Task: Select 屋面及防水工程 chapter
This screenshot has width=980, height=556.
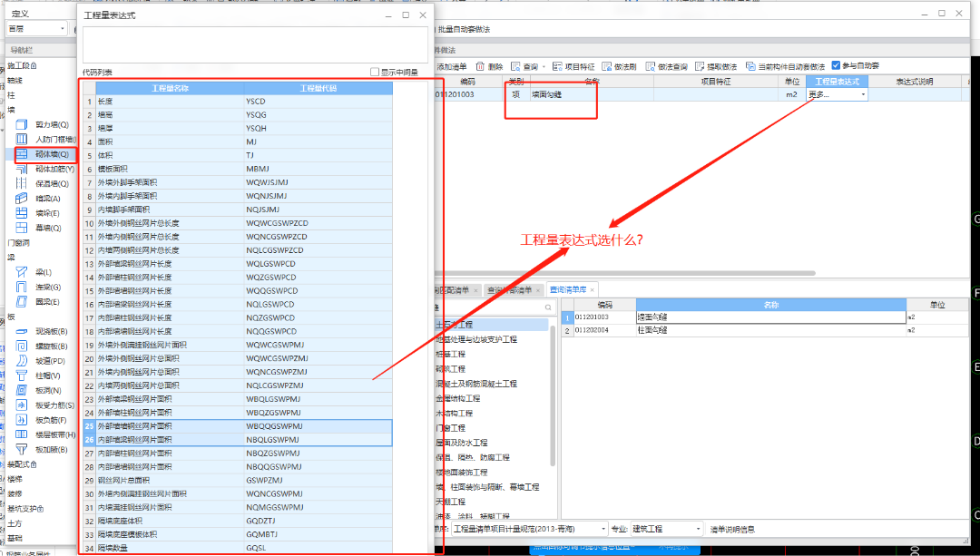Action: click(462, 443)
